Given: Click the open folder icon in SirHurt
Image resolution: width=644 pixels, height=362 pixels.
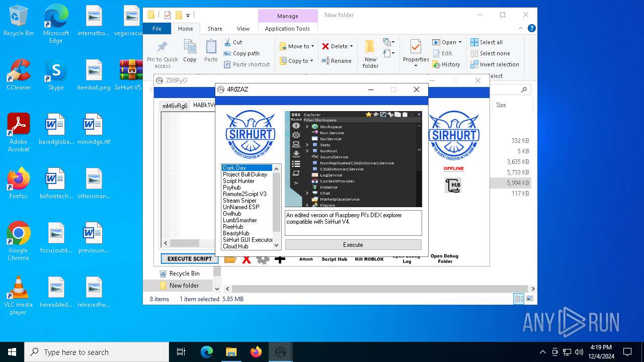Looking at the screenshot, I should tap(230, 259).
